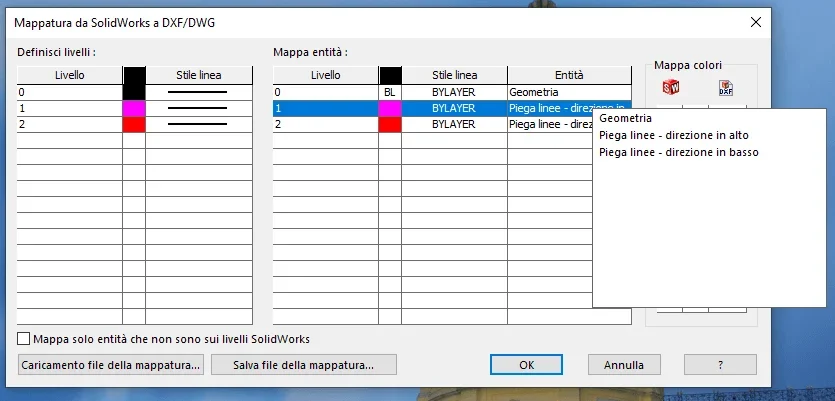Pick black color swatch for level 0 in Definisci livelli
This screenshot has height=401, width=835.
134,92
